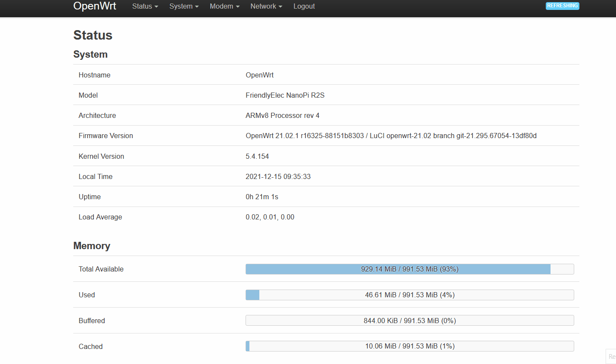This screenshot has height=364, width=616.
Task: Click the Memory section heading
Action: point(92,246)
